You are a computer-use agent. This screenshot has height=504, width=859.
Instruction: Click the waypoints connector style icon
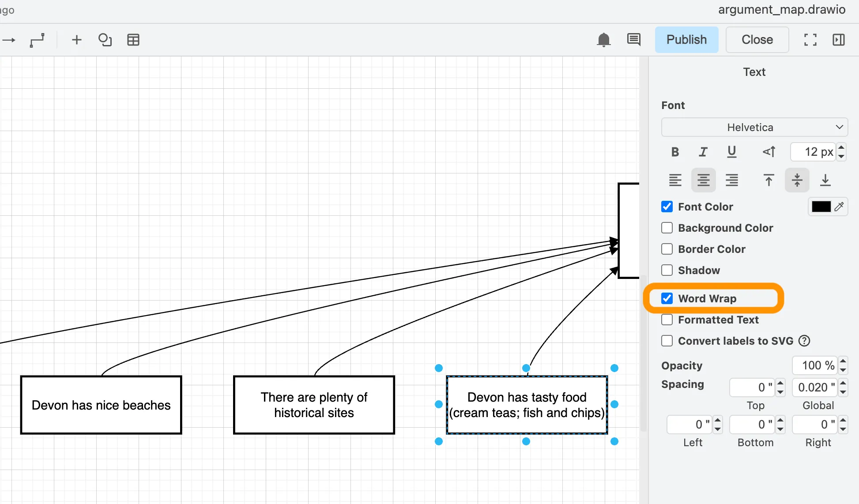pyautogui.click(x=37, y=40)
